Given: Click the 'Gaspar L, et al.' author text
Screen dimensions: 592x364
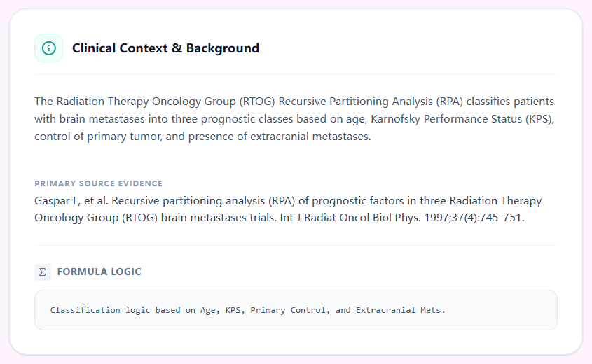Looking at the screenshot, I should pyautogui.click(x=71, y=201).
